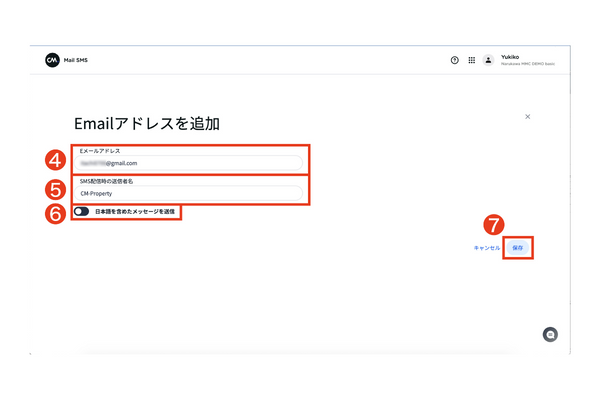
Task: Focus the Eメールアドレス input field
Action: point(190,163)
